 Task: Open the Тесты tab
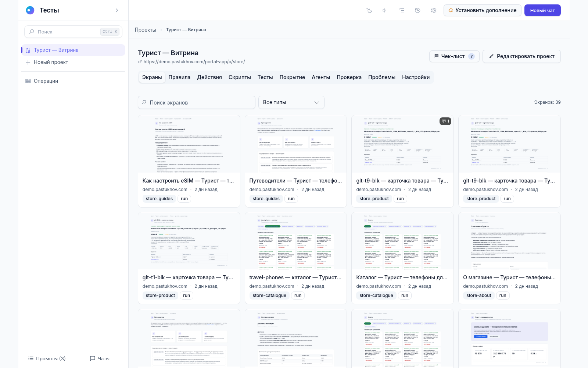click(265, 77)
